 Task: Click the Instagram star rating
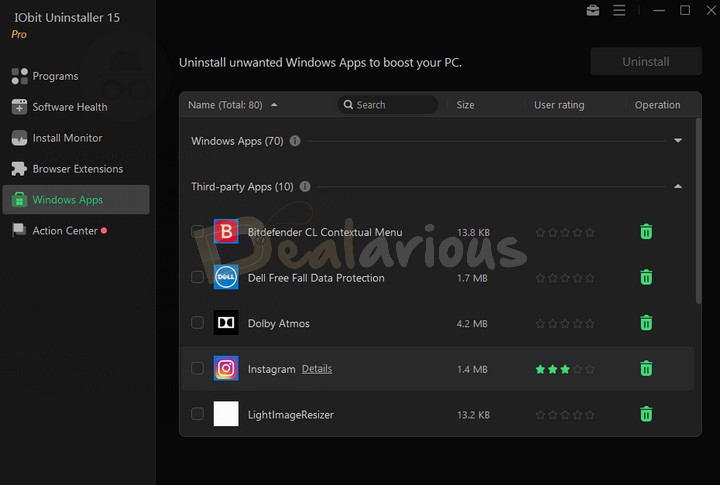click(x=565, y=369)
